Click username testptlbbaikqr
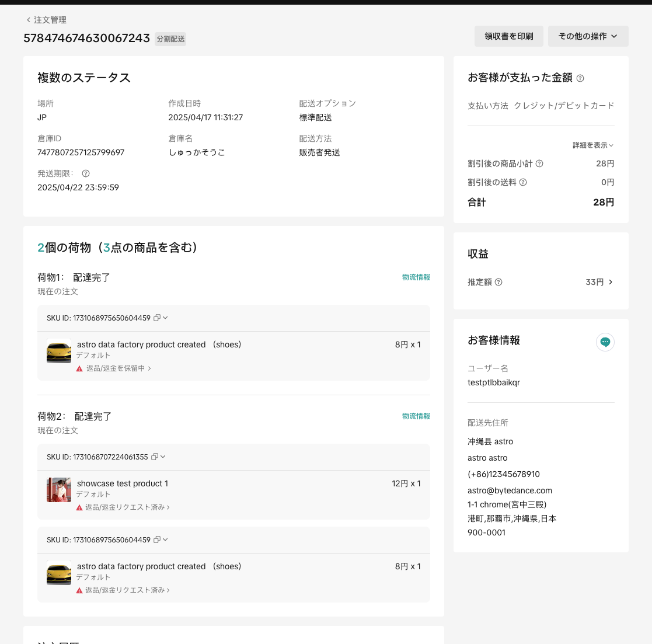Screen dimensions: 652x644 (x=494, y=382)
